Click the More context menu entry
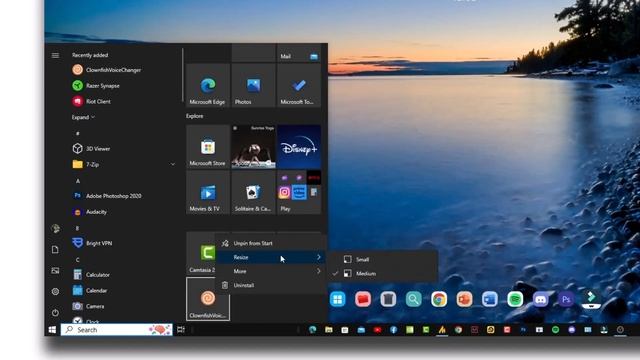Screen dimensions: 640x360 pos(270,271)
